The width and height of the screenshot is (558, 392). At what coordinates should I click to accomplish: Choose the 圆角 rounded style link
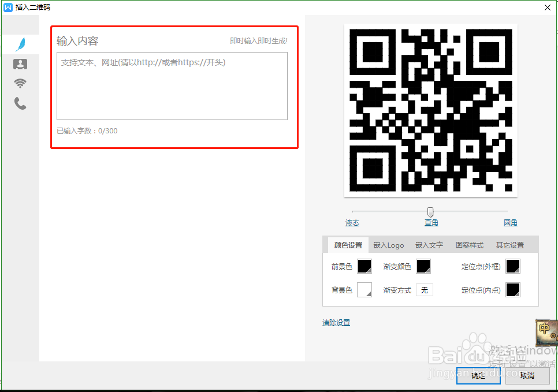[x=510, y=223]
